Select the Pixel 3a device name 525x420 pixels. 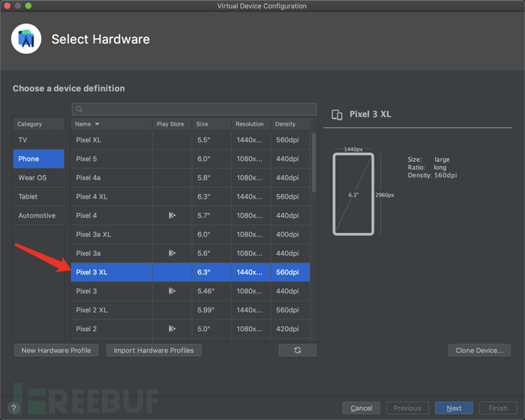(88, 253)
